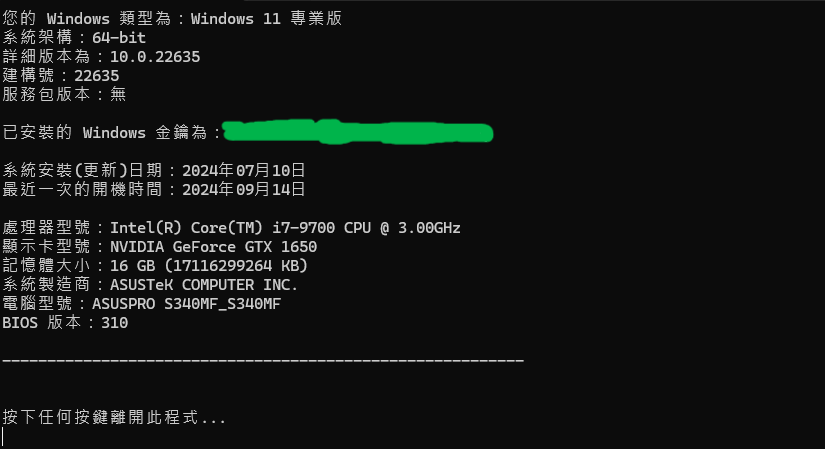The width and height of the screenshot is (825, 449).
Task: Click the "已安裝的 Windows 金鑰為" label
Action: coord(110,133)
